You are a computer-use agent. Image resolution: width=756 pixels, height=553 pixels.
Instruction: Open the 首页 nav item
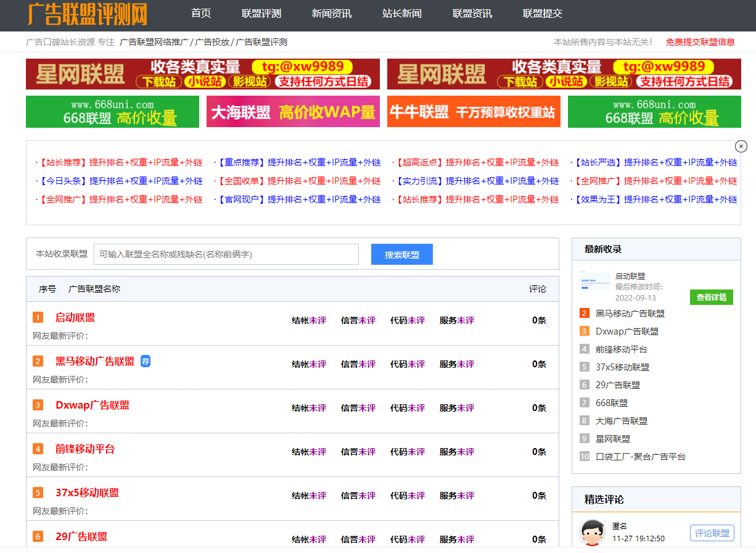click(201, 14)
